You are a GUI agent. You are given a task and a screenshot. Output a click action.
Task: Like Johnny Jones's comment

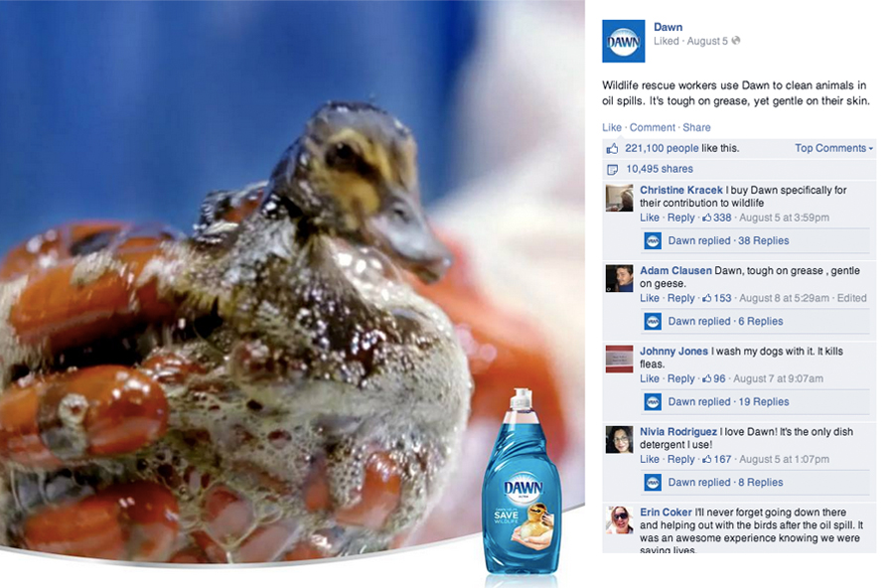point(650,378)
